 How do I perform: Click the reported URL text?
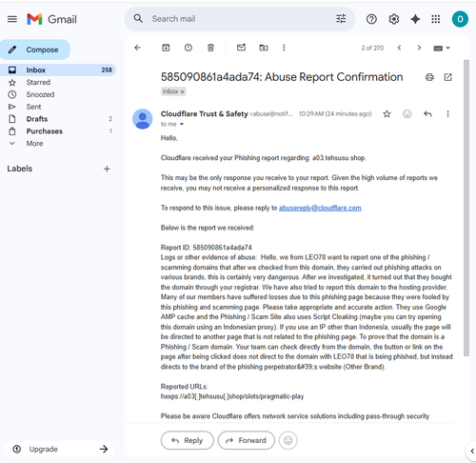[x=232, y=396]
